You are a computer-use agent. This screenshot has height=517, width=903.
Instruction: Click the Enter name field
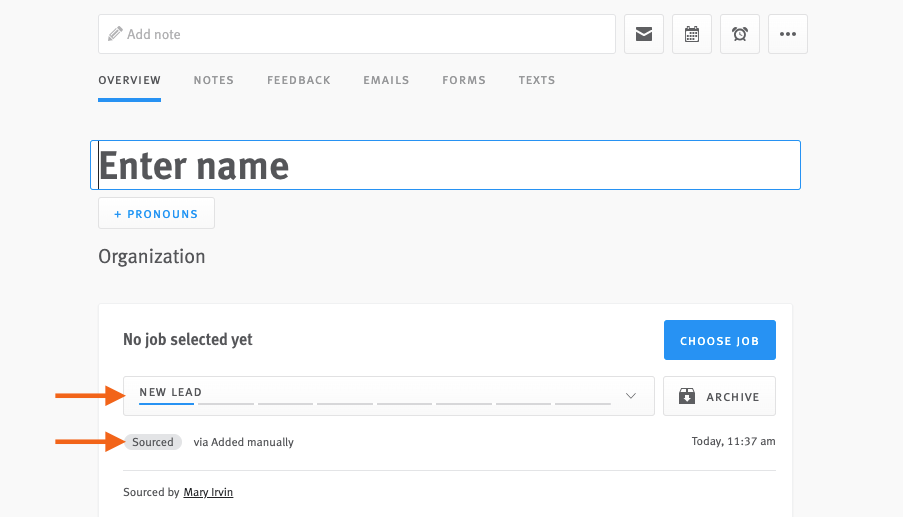coord(445,165)
